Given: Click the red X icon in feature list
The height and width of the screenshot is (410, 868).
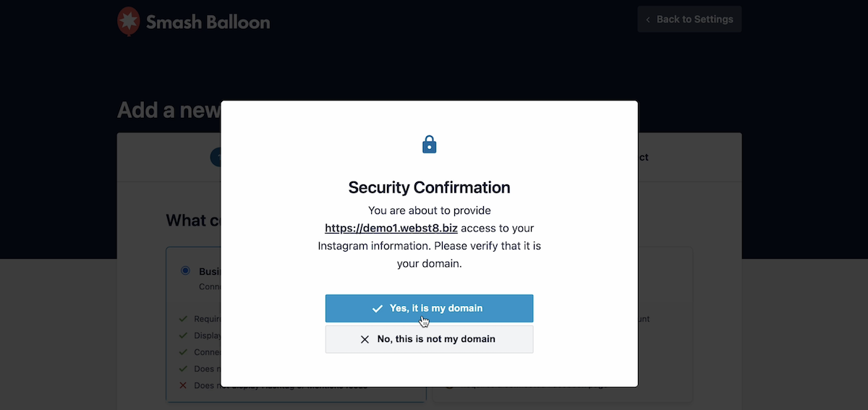Looking at the screenshot, I should (184, 385).
